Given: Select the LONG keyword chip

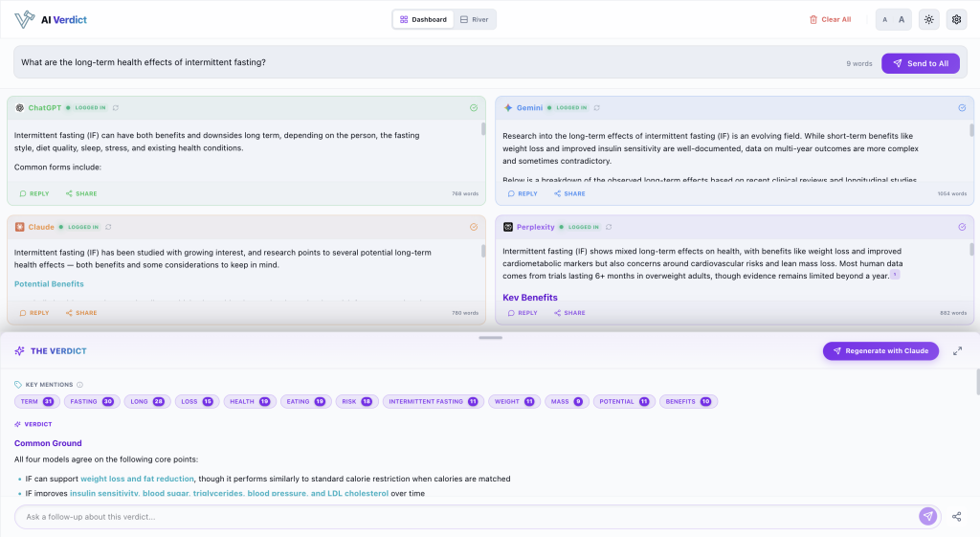Looking at the screenshot, I should click(146, 401).
